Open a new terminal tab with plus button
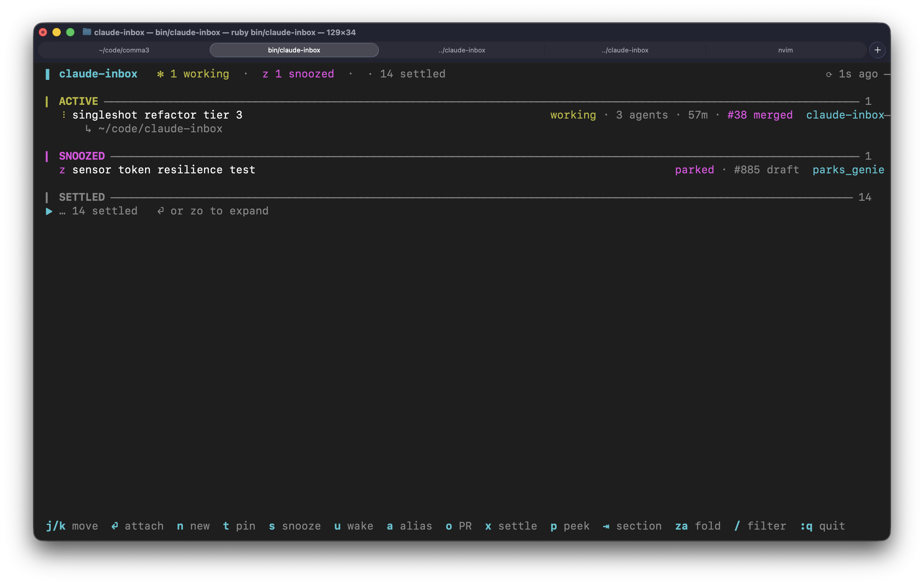Image resolution: width=924 pixels, height=585 pixels. 877,50
